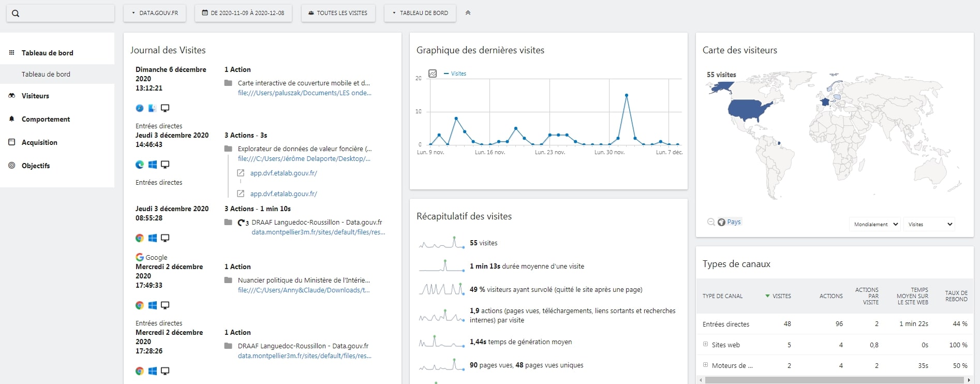This screenshot has width=980, height=384.
Task: Click the desktop device icon of the 08:55:28 visit
Action: click(x=165, y=238)
